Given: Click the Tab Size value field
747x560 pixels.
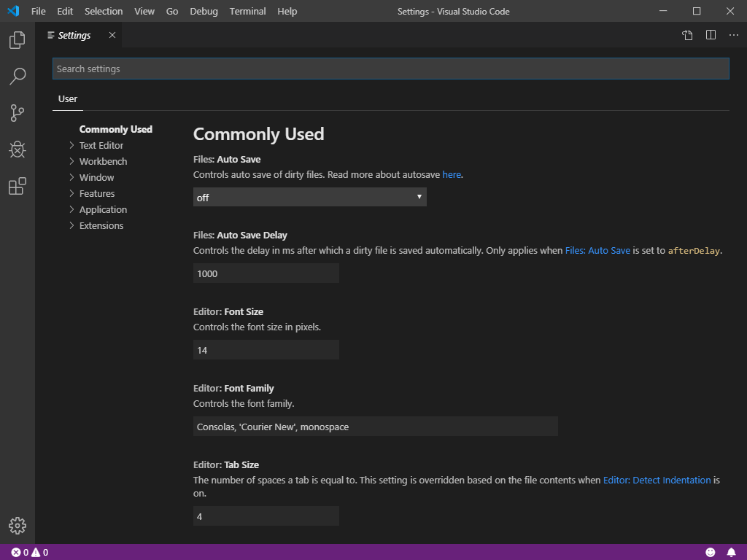Looking at the screenshot, I should click(266, 516).
